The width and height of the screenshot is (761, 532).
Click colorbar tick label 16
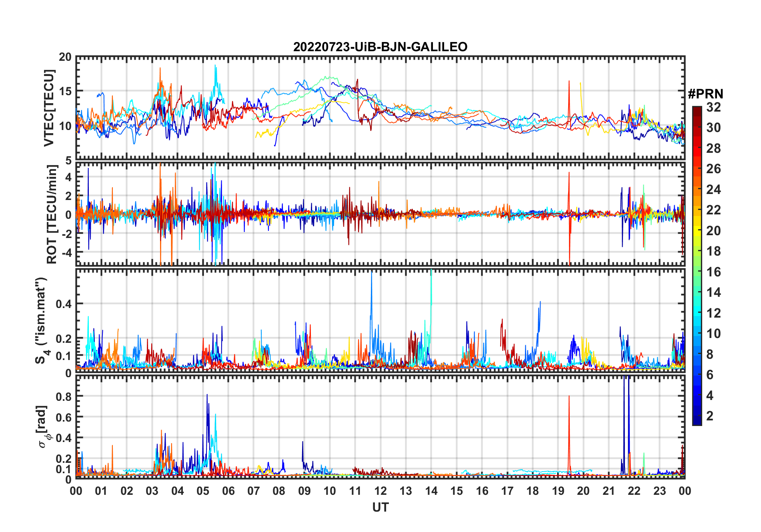pos(713,272)
